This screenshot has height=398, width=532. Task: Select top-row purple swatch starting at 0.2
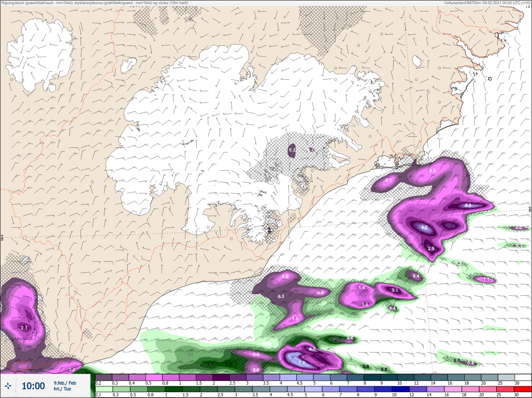tap(103, 377)
